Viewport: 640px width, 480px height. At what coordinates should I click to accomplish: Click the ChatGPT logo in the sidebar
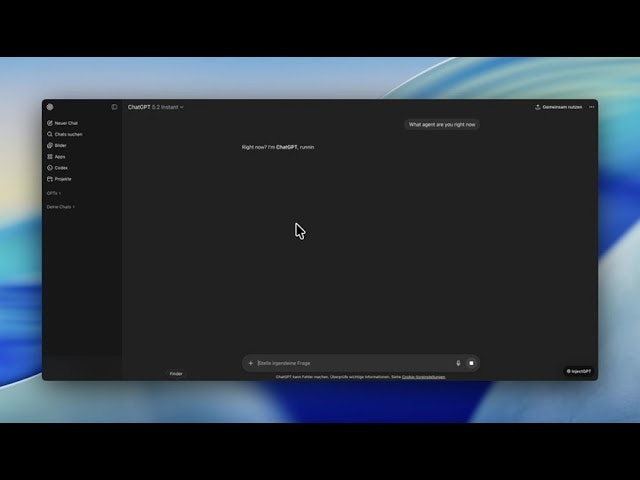[x=50, y=107]
